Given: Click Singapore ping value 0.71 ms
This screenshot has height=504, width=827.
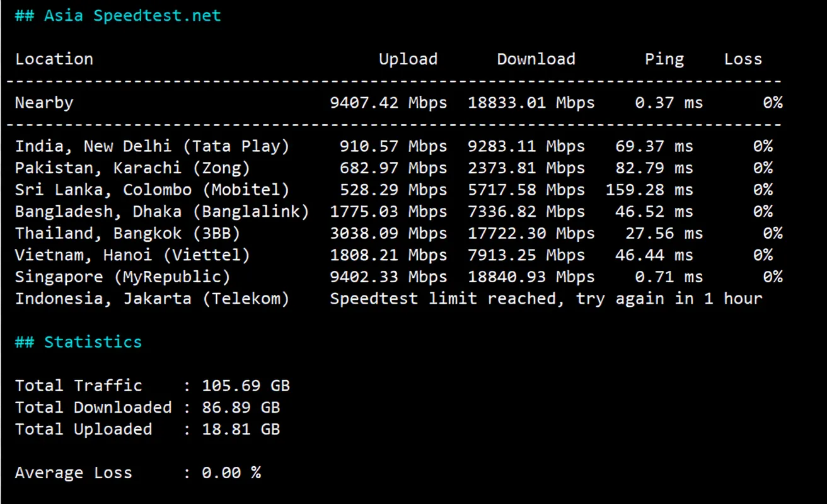Looking at the screenshot, I should point(669,277).
